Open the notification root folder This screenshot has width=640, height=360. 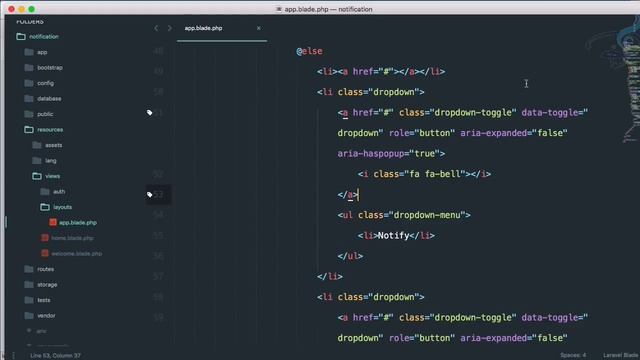(x=43, y=37)
